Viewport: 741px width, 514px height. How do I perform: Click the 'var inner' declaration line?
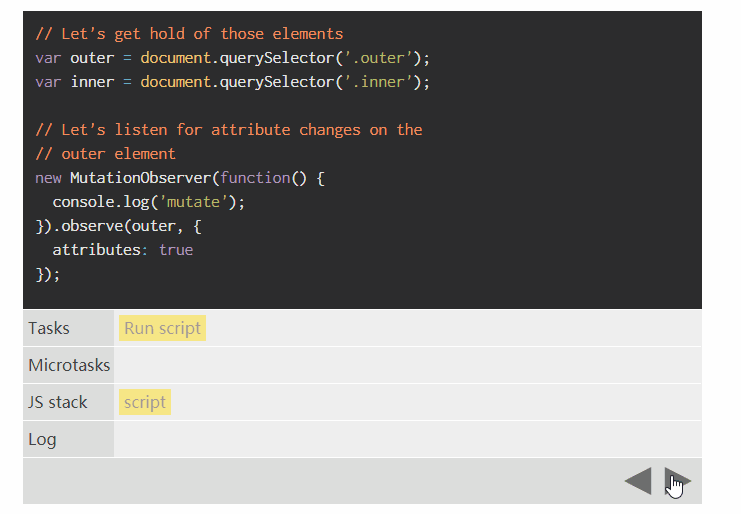pos(233,82)
